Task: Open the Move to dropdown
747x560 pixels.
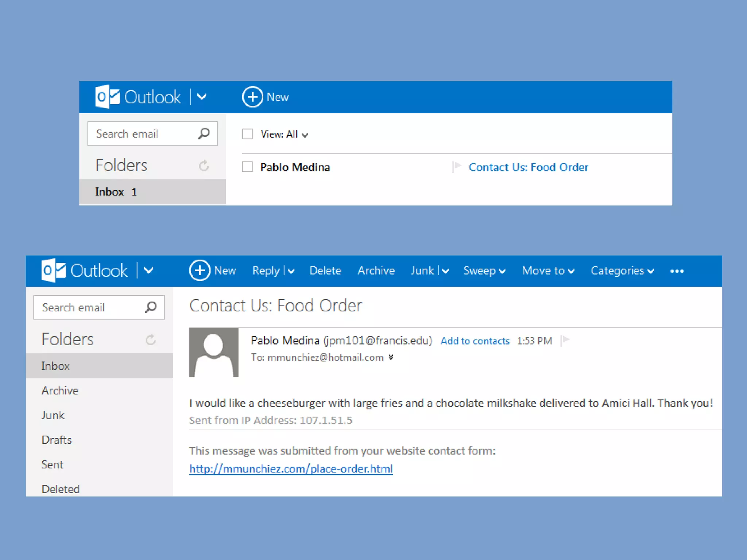Action: click(548, 271)
